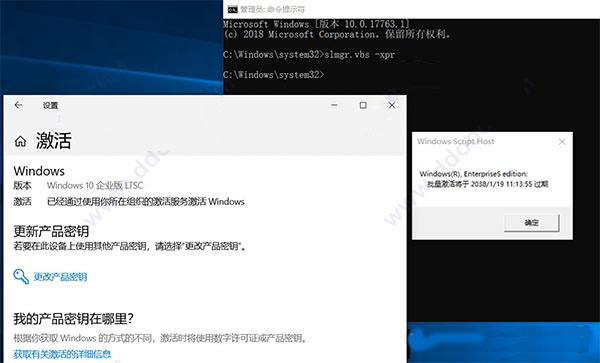This screenshot has width=600, height=363.
Task: Click the 更改产品密钥 link
Action: (x=60, y=277)
